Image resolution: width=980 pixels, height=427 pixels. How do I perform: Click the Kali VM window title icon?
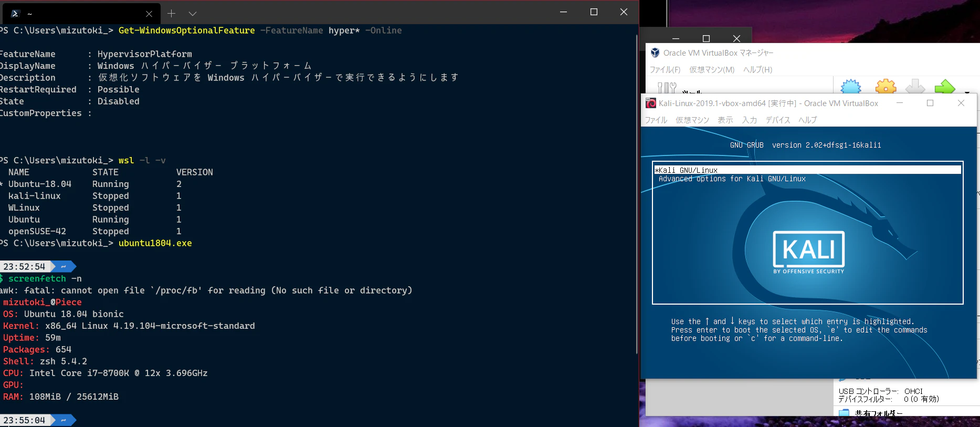click(651, 103)
